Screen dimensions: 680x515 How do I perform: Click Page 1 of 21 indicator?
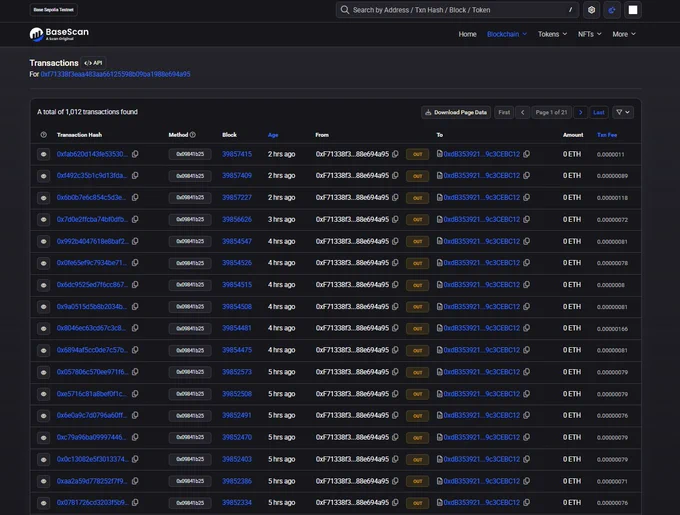pyautogui.click(x=551, y=112)
